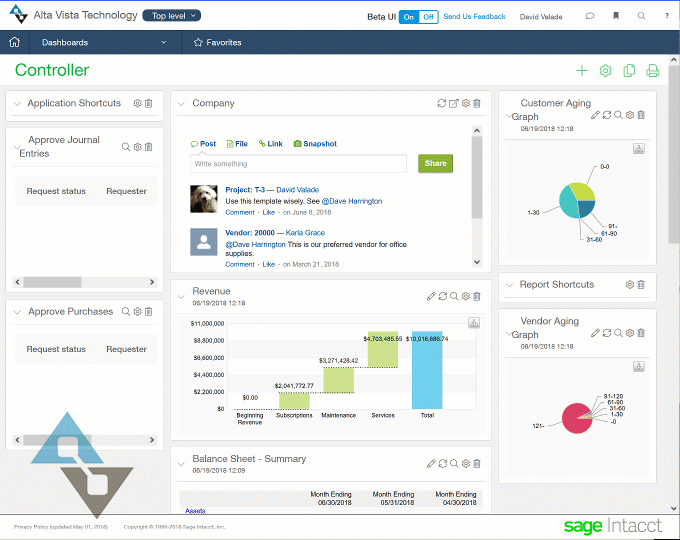Select the Link tab in Company feed

pyautogui.click(x=271, y=144)
